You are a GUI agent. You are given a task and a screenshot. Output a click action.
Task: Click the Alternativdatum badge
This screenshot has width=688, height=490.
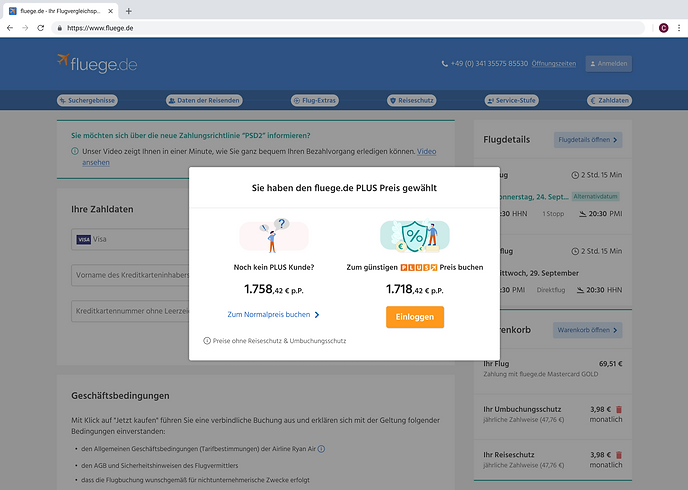coord(595,197)
